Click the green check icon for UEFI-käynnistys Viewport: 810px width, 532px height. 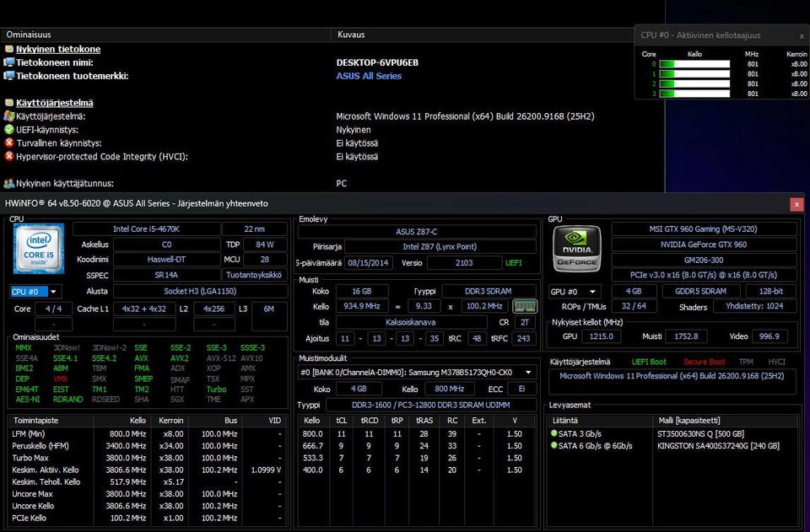(x=8, y=130)
